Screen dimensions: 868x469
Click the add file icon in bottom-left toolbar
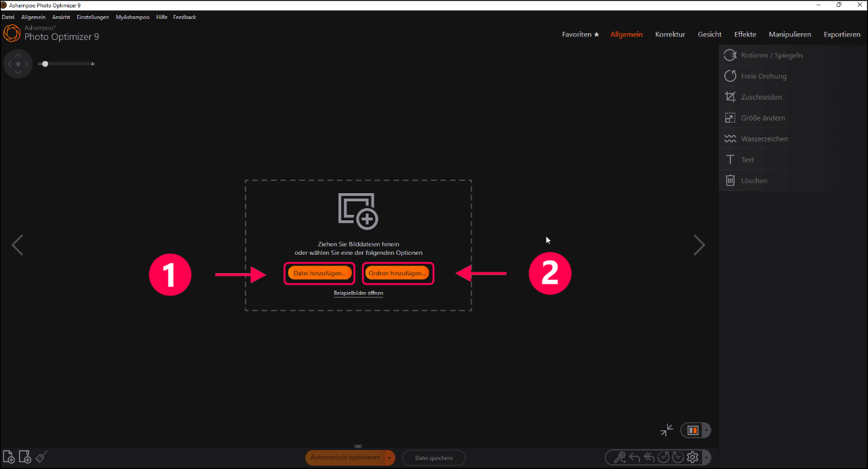click(9, 457)
